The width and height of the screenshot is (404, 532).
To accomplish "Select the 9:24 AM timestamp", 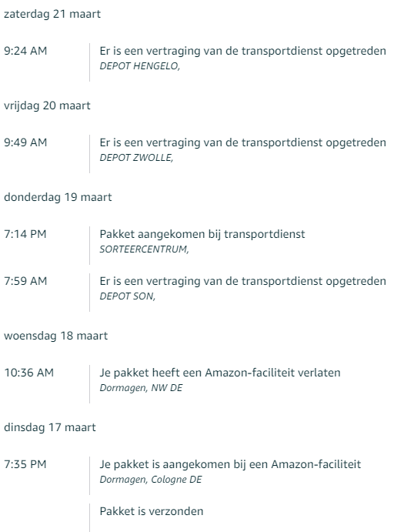I will (25, 51).
